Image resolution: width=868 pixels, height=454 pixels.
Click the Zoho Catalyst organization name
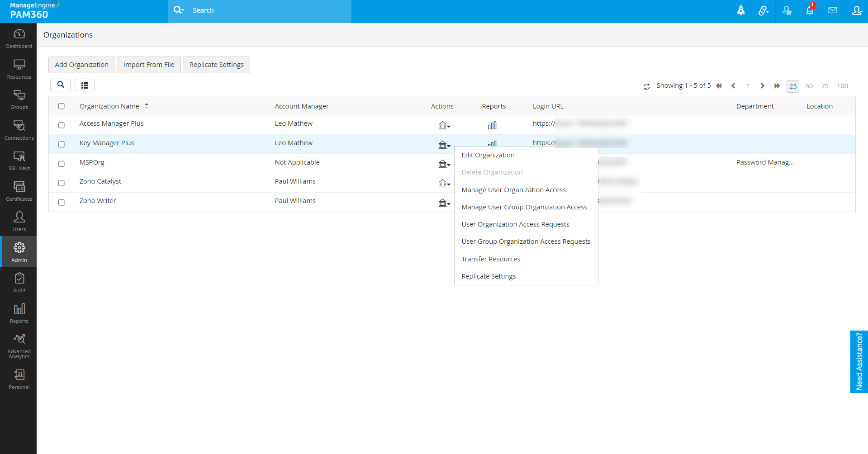(x=100, y=181)
